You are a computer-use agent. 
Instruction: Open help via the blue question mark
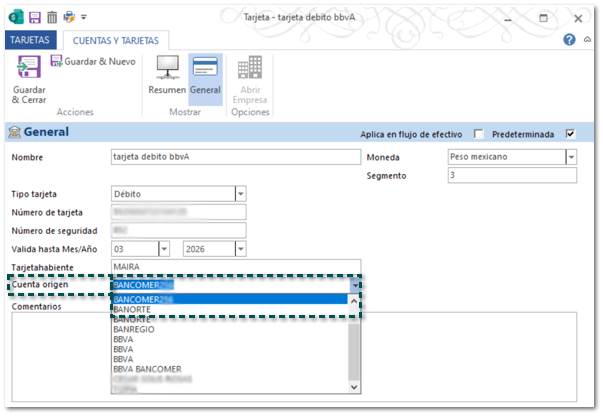pyautogui.click(x=570, y=40)
